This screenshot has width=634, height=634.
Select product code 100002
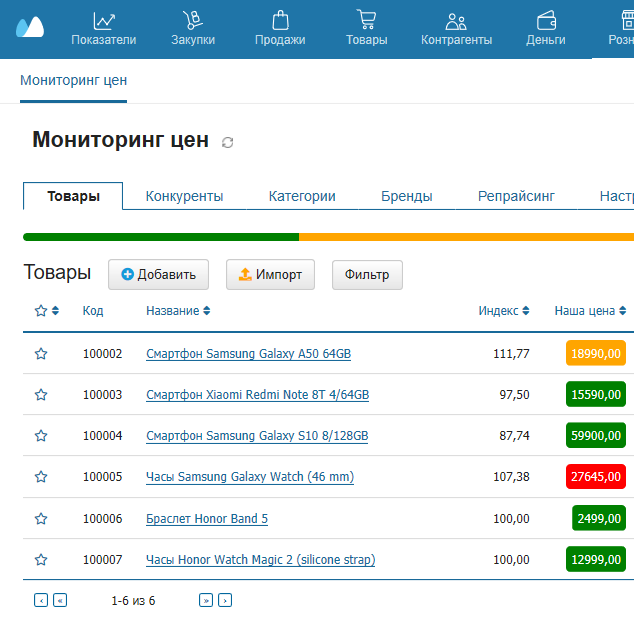(102, 354)
